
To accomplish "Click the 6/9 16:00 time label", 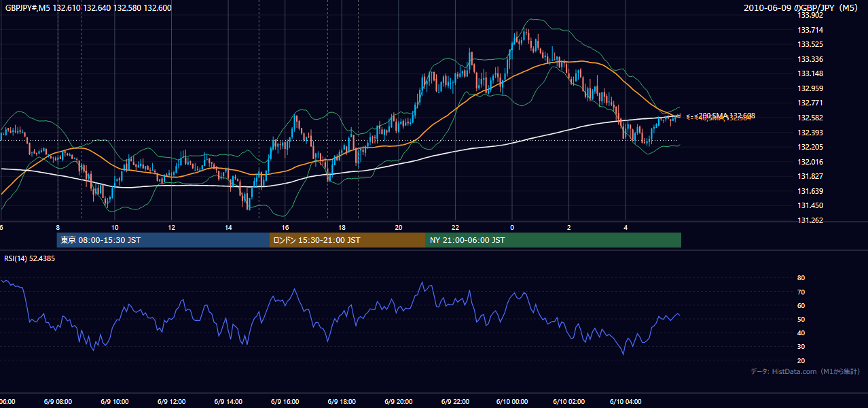I will [285, 402].
